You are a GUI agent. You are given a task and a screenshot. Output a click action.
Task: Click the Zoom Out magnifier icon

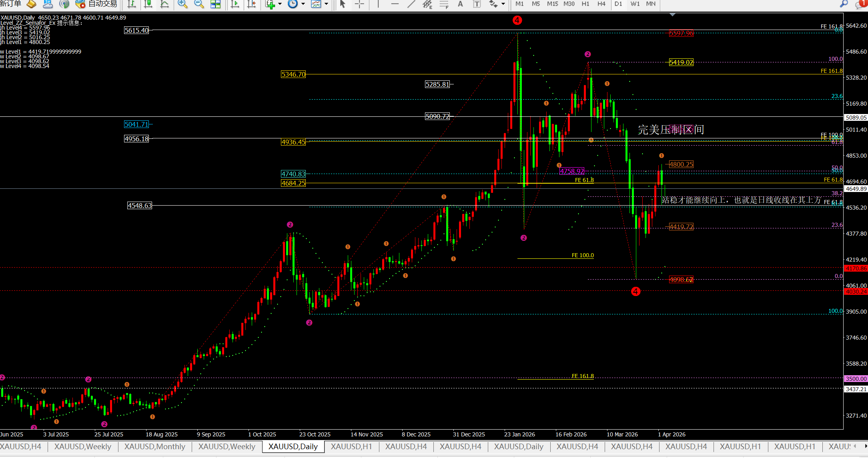pyautogui.click(x=198, y=4)
